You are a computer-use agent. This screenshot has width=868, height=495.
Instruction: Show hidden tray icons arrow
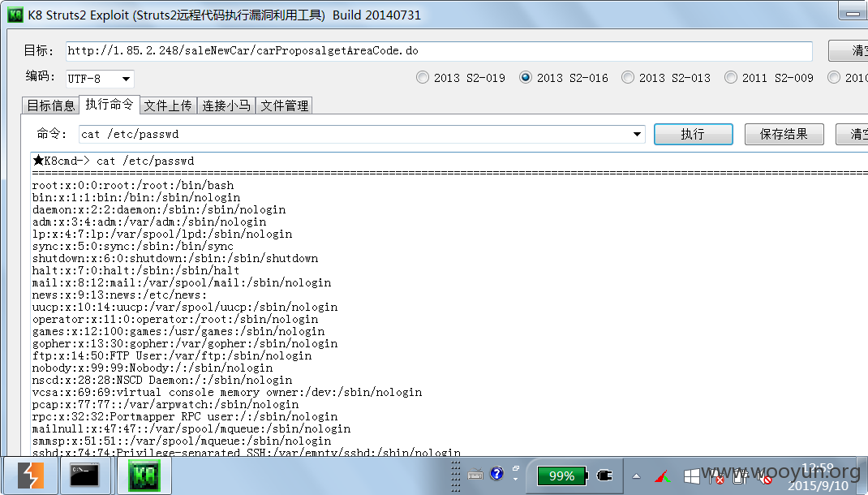point(637,476)
